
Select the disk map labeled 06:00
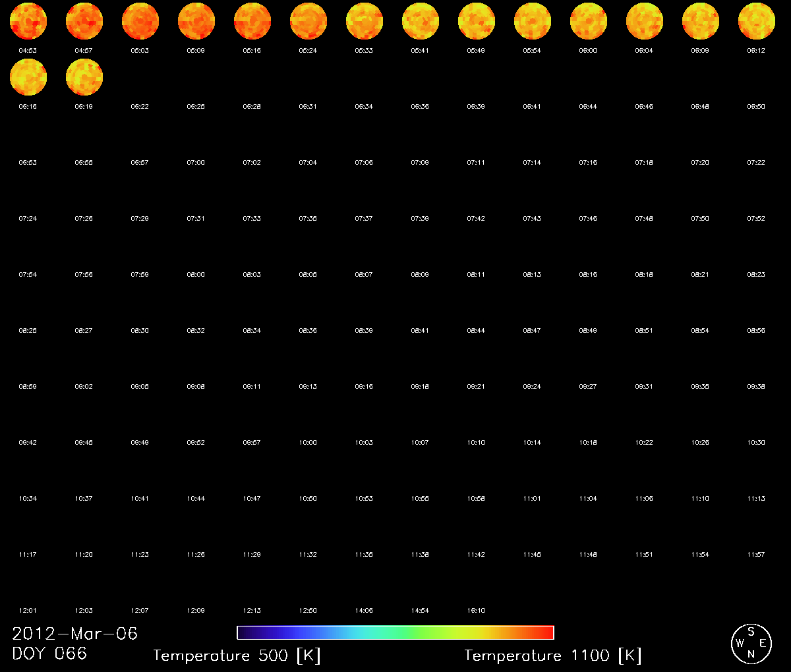tap(589, 21)
